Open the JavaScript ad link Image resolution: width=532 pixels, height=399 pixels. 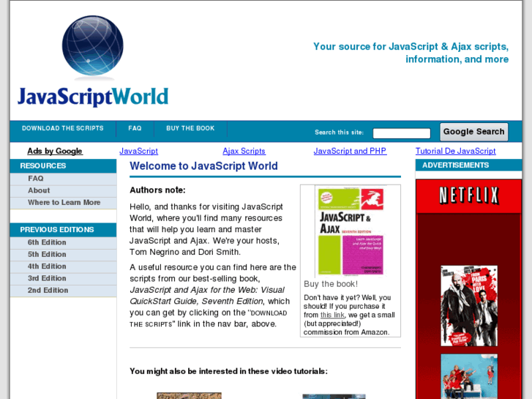138,151
